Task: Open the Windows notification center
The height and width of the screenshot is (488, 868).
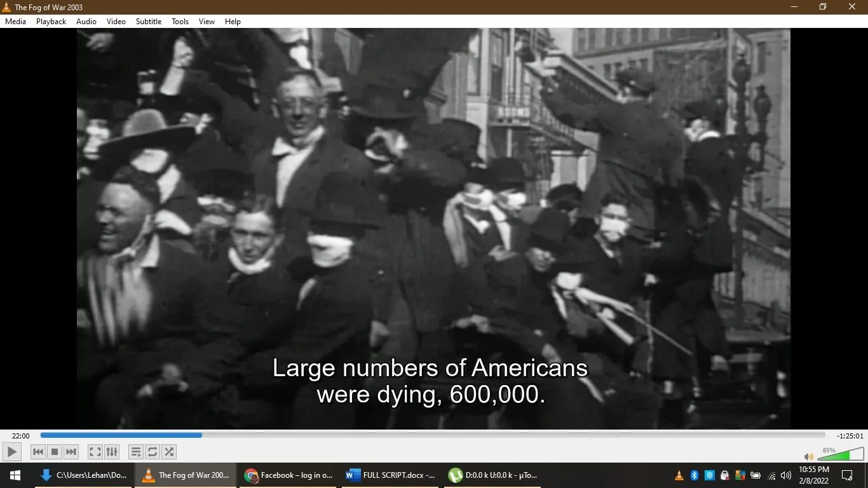Action: point(847,475)
